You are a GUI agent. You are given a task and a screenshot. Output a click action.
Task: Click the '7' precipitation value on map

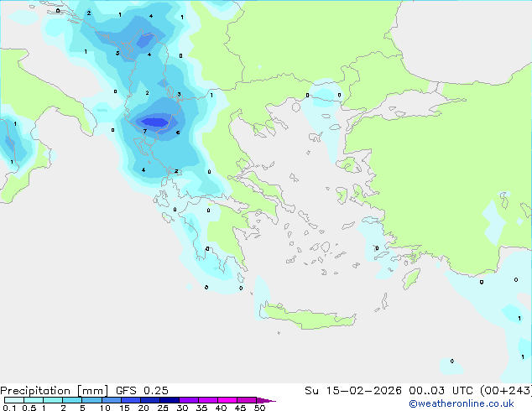145,131
